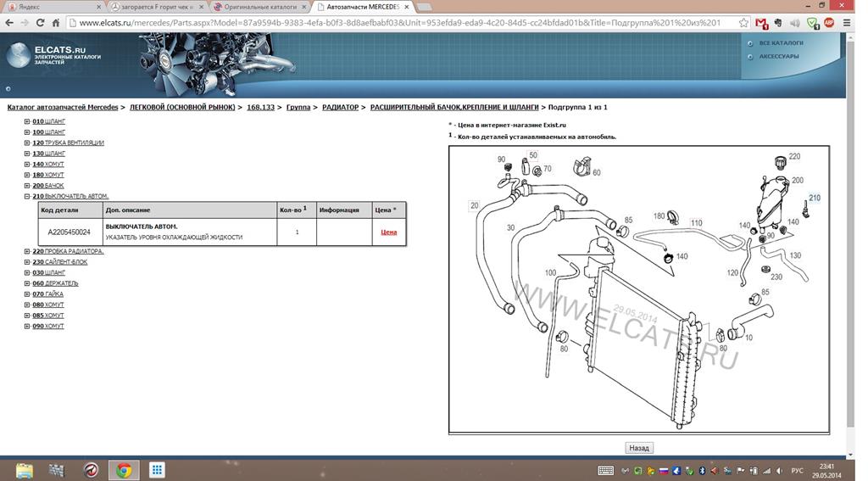This screenshot has width=868, height=481.
Task: Click the Chrome icon in the taskbar
Action: (124, 470)
